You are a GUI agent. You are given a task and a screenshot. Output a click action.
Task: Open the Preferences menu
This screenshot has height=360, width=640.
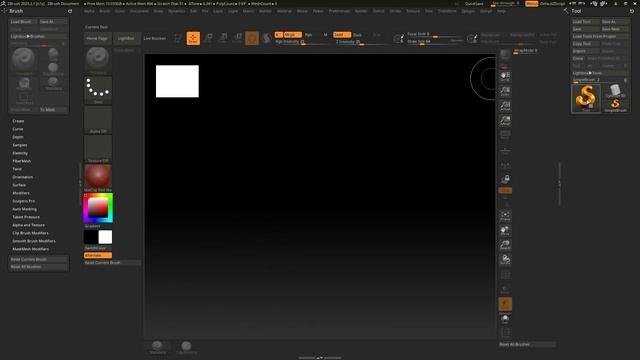pos(340,11)
